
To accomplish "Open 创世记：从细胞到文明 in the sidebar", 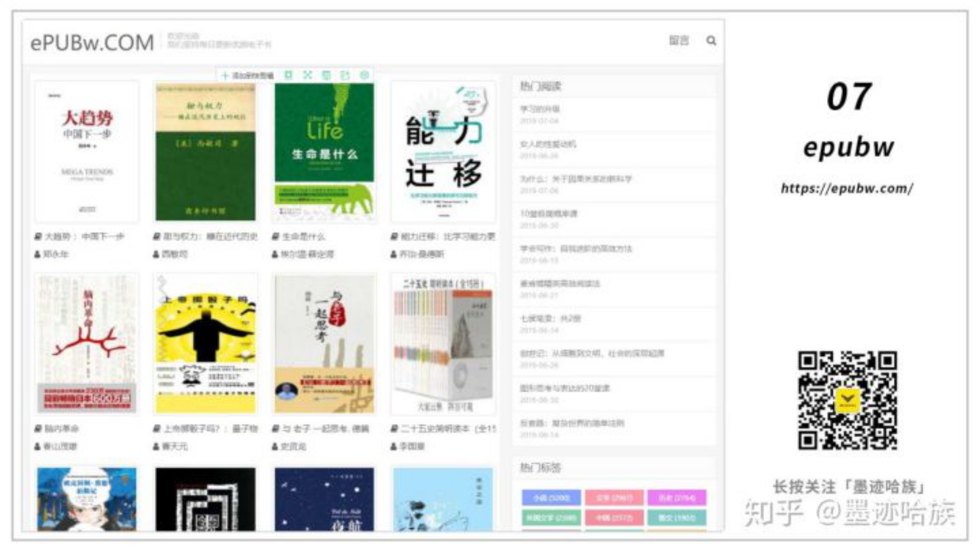I will coord(592,354).
